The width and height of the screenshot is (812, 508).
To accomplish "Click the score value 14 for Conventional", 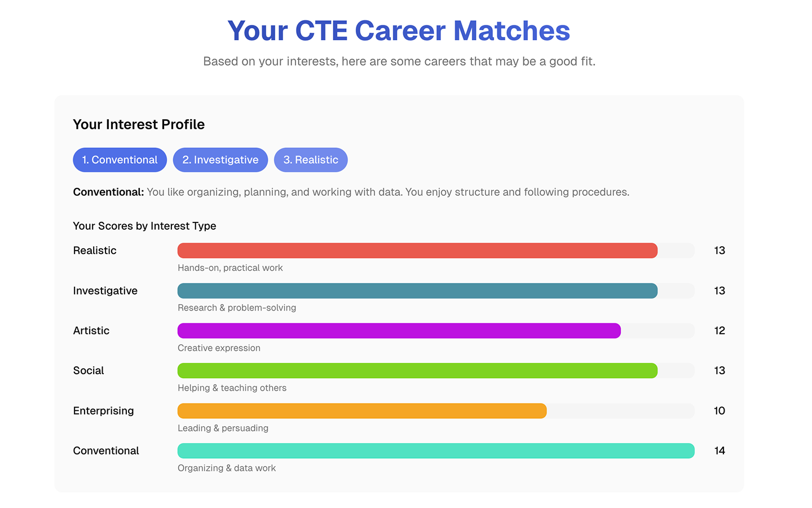I will (719, 450).
